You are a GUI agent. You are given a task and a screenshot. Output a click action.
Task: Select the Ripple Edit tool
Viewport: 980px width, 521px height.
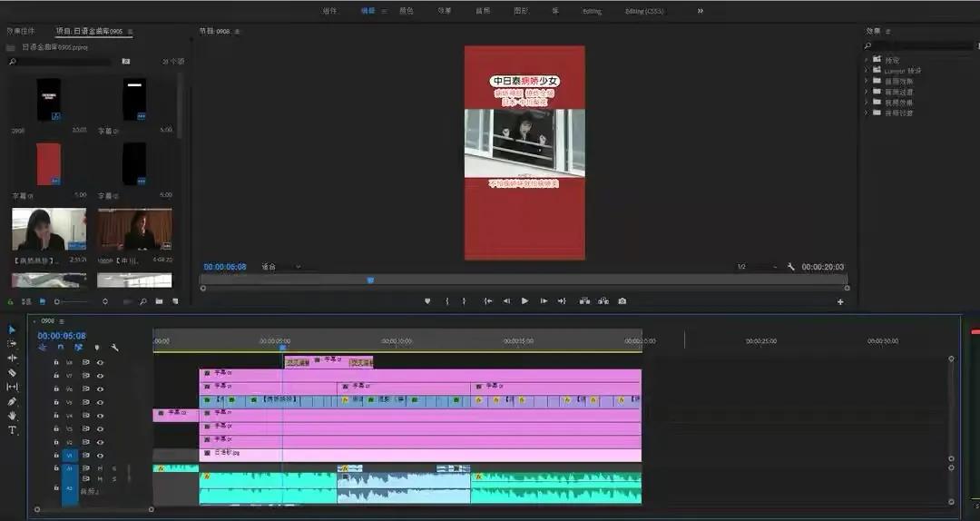13,358
